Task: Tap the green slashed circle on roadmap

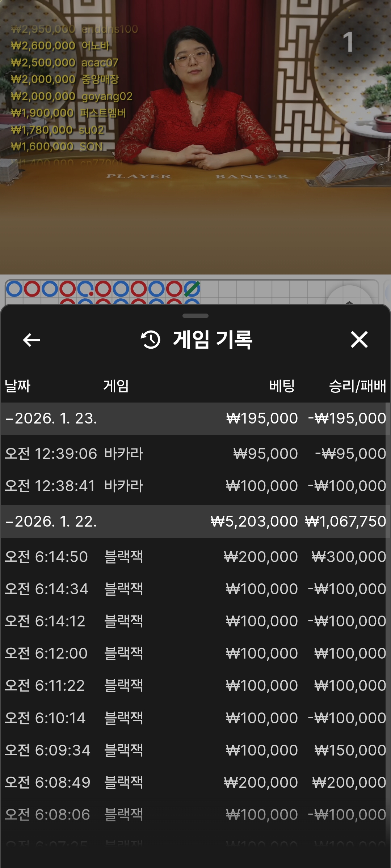Action: [192, 289]
